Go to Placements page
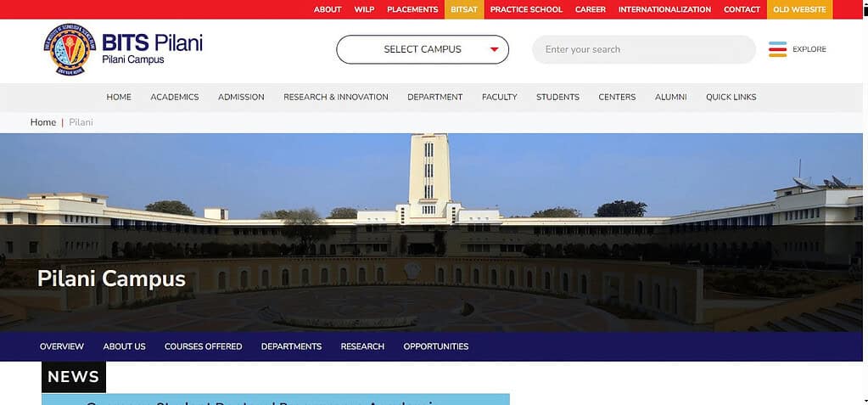 [x=412, y=9]
